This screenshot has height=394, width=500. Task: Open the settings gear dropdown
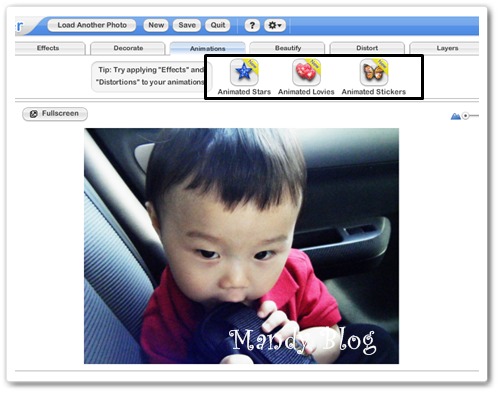275,25
